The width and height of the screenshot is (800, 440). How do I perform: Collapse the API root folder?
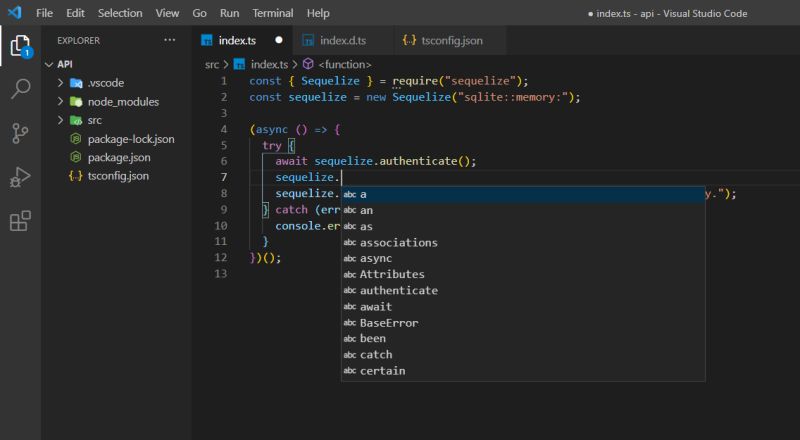pyautogui.click(x=49, y=64)
